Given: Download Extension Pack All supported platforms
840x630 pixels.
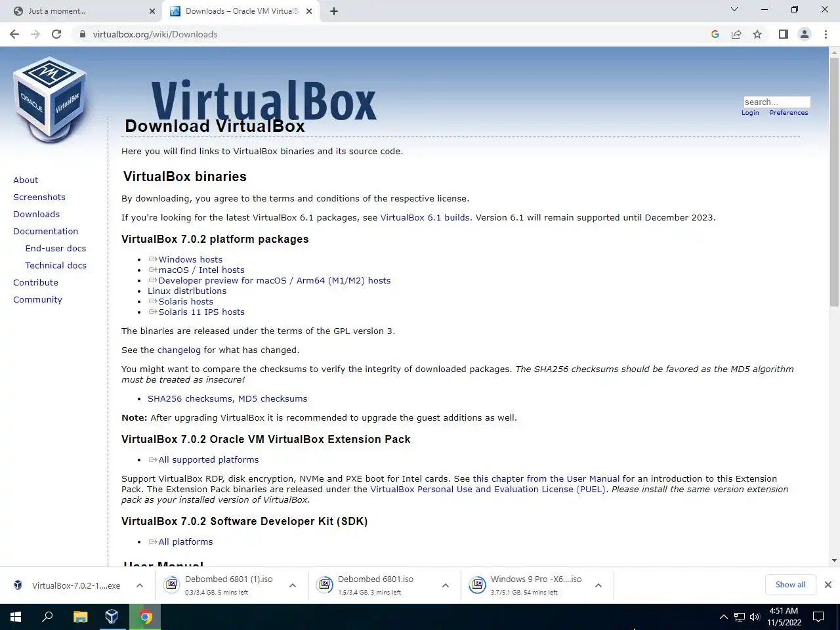Looking at the screenshot, I should (209, 459).
